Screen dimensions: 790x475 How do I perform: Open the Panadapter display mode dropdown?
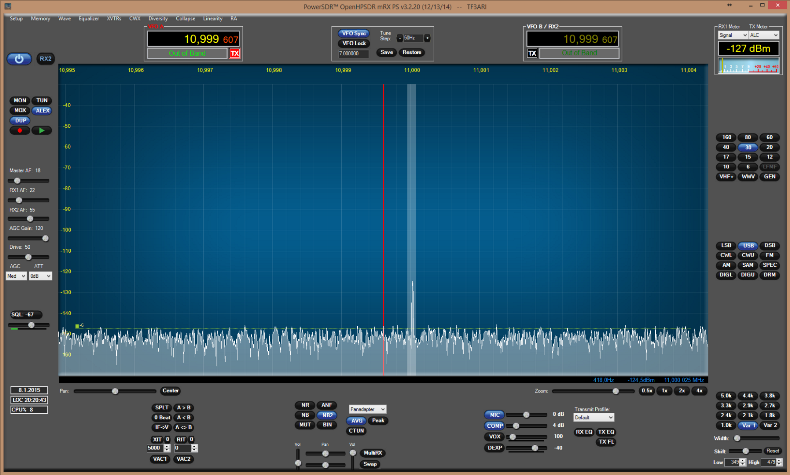click(367, 409)
